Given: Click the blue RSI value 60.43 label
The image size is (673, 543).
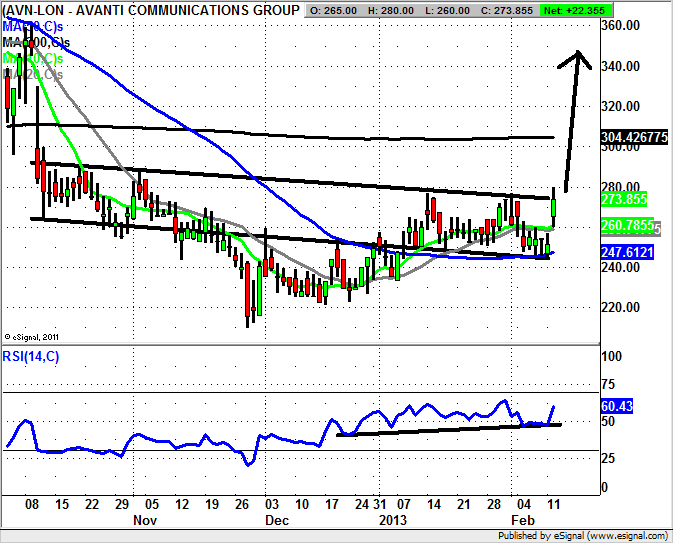Looking at the screenshot, I should pos(617,406).
